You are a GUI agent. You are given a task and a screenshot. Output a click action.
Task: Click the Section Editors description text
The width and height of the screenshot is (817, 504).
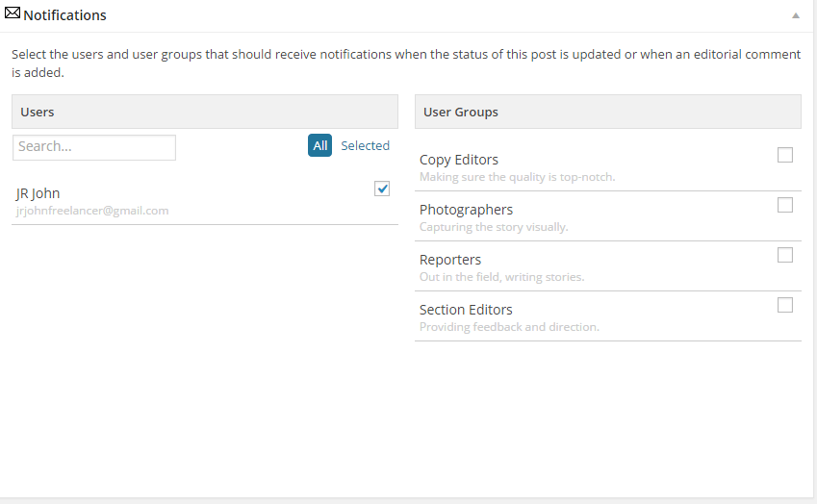[510, 327]
